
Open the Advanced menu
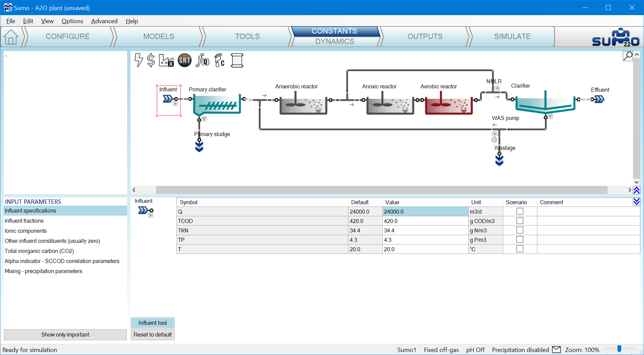[x=104, y=21]
